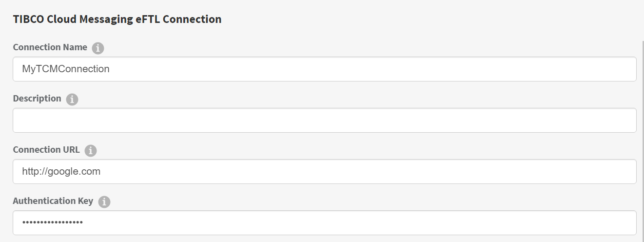Click the TIBCO Cloud Messaging eFTL Connection heading
This screenshot has width=644, height=242.
(117, 19)
